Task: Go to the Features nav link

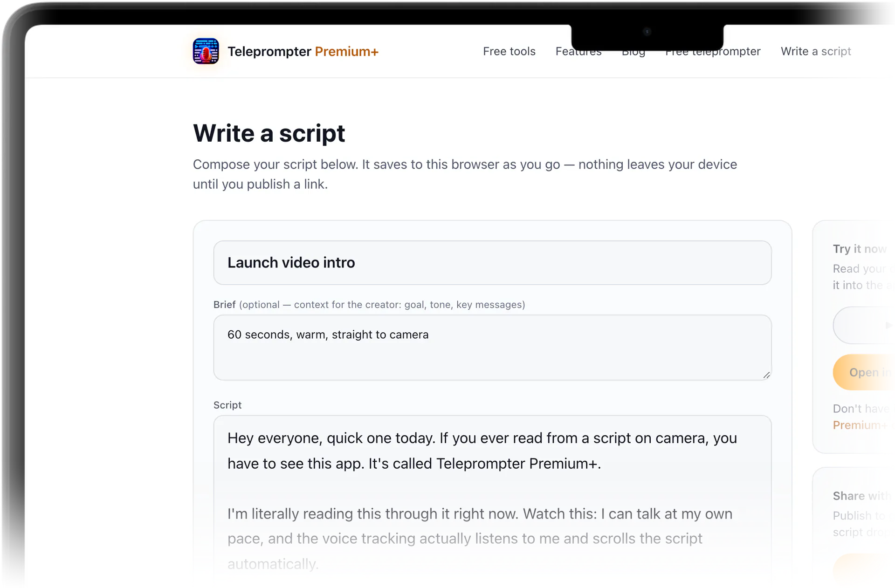Action: point(578,51)
